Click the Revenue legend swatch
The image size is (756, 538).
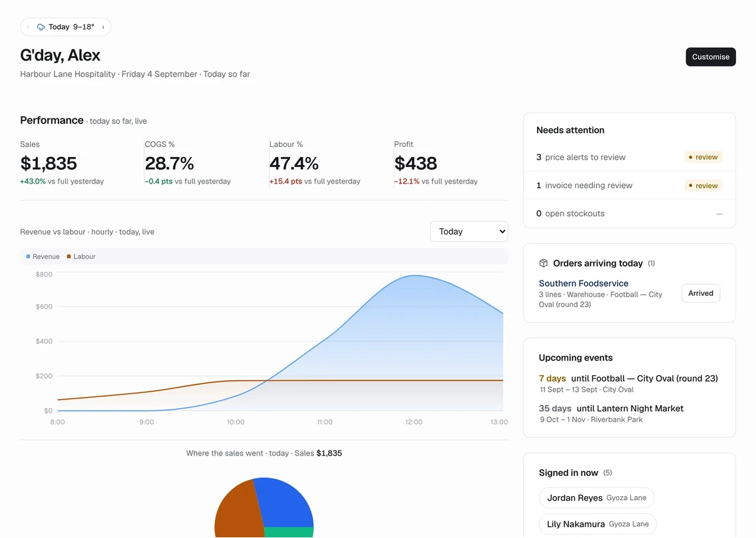pos(28,256)
